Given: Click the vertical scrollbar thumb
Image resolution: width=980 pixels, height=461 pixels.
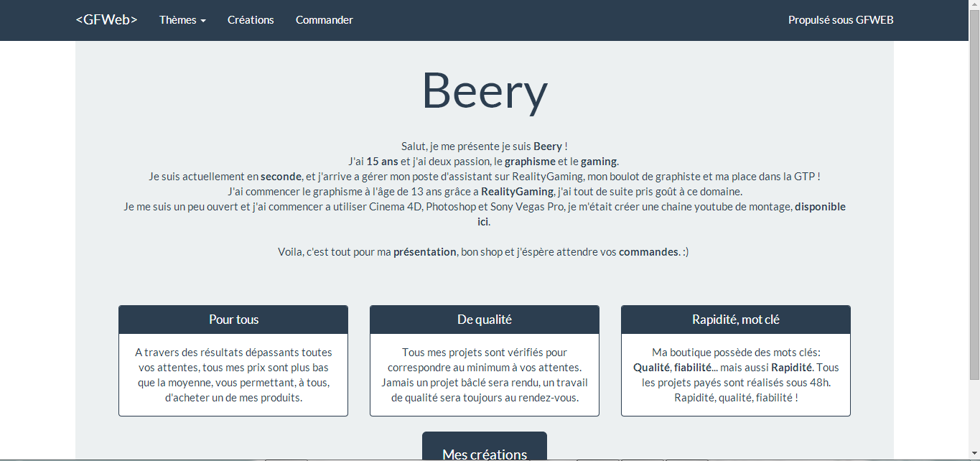Looking at the screenshot, I should 974,195.
